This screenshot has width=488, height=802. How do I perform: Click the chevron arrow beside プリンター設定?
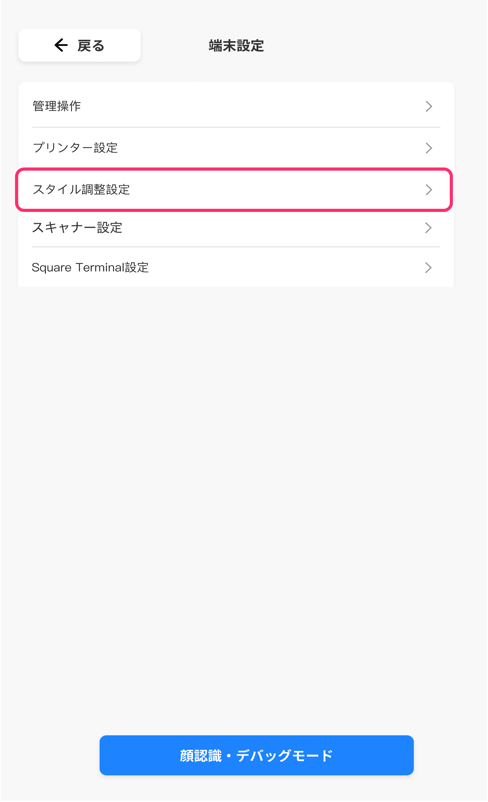point(429,148)
